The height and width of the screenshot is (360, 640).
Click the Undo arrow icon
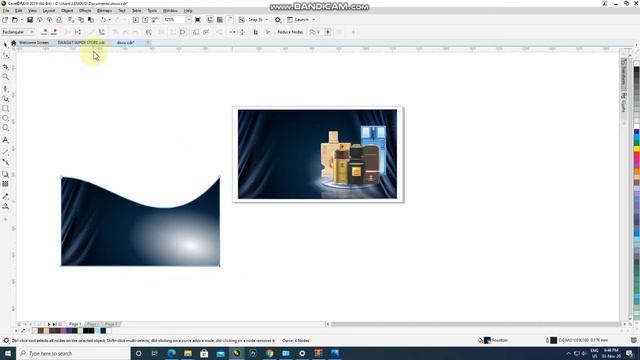(103, 20)
